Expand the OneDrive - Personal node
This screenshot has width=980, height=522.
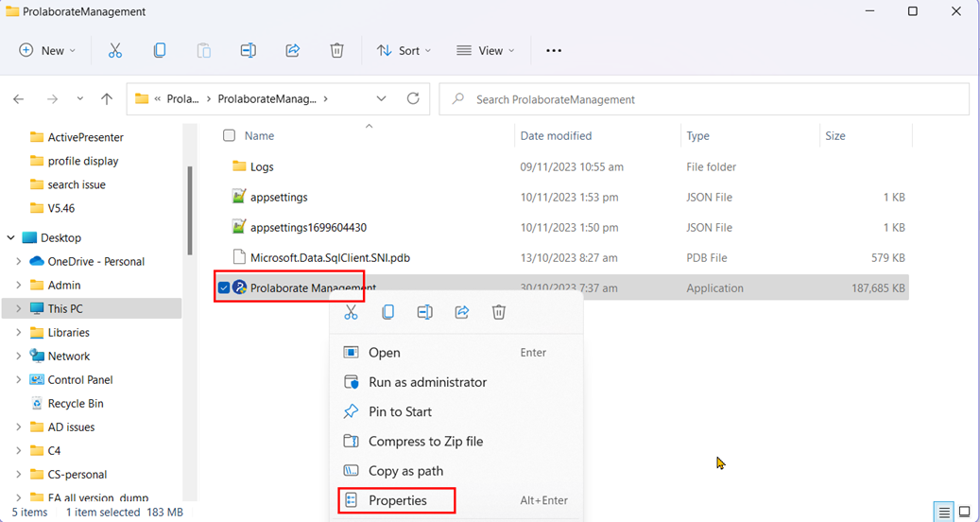(x=18, y=261)
